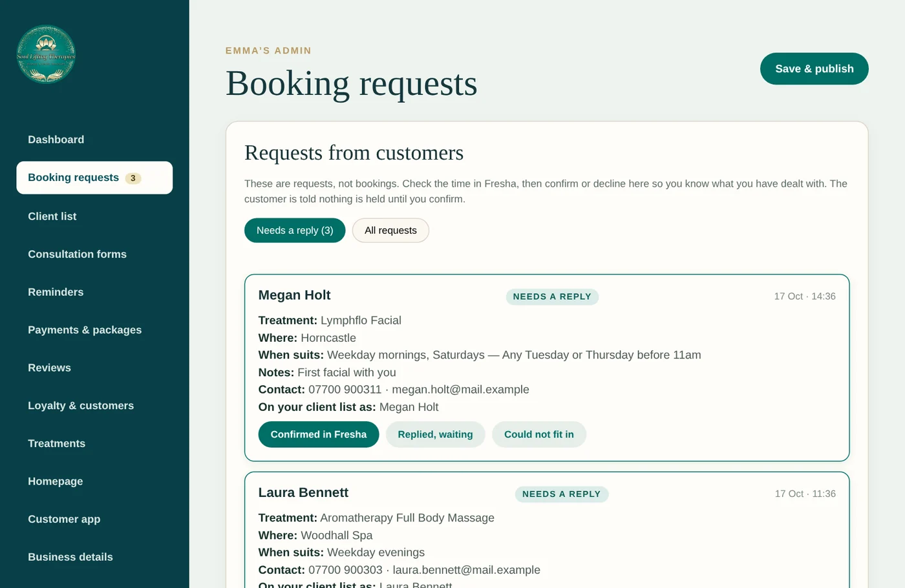This screenshot has height=588, width=905.
Task: Click the Requests from customers heading
Action: 354,152
